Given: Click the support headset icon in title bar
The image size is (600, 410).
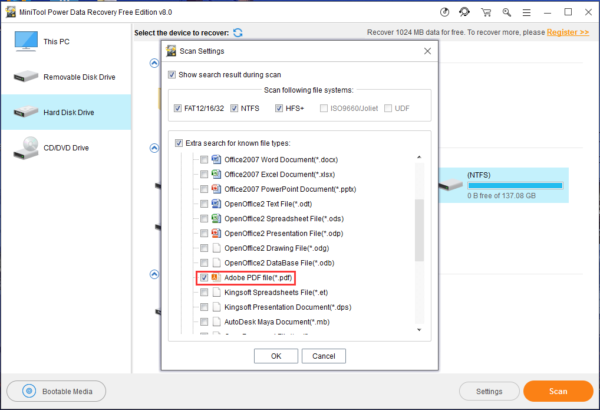Looking at the screenshot, I should pos(465,12).
